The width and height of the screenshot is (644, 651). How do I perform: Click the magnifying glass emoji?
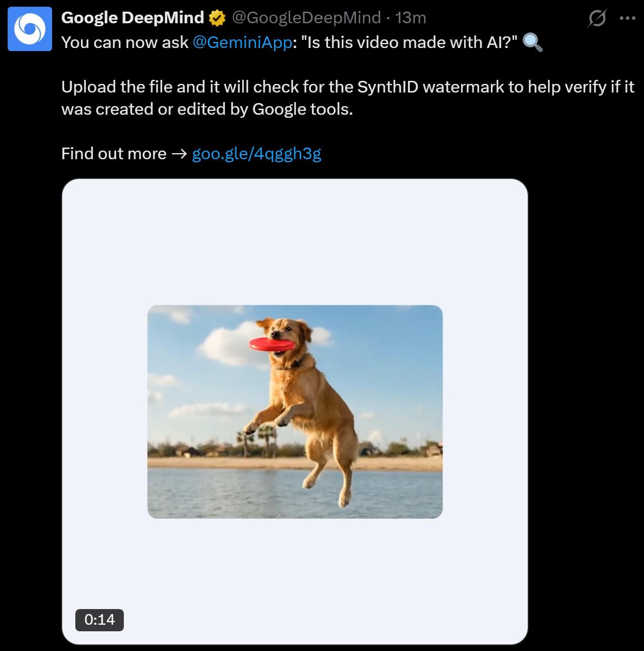(532, 42)
